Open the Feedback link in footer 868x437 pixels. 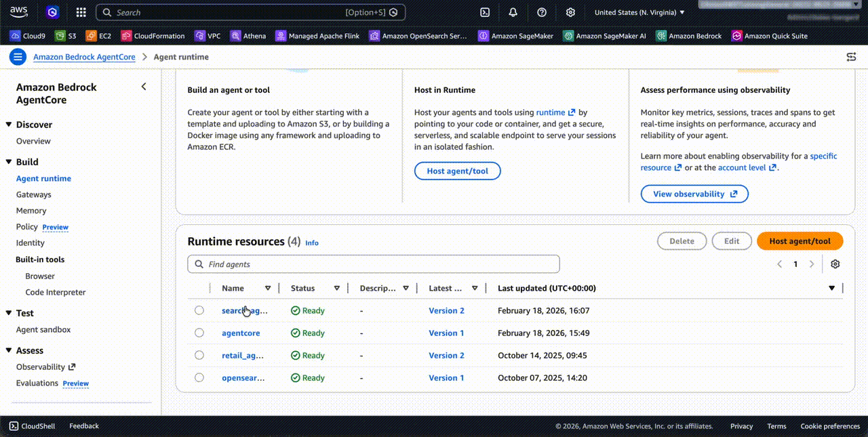pos(84,426)
